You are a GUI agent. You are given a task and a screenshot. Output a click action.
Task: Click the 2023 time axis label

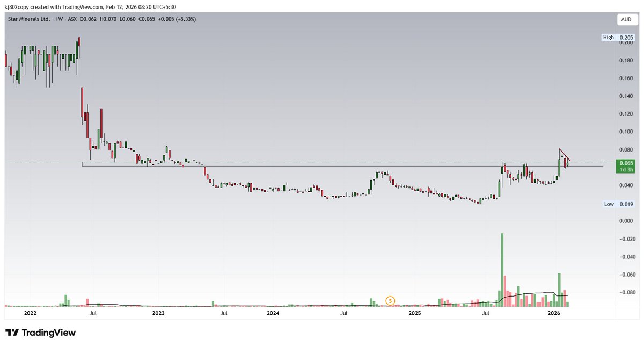pyautogui.click(x=158, y=312)
